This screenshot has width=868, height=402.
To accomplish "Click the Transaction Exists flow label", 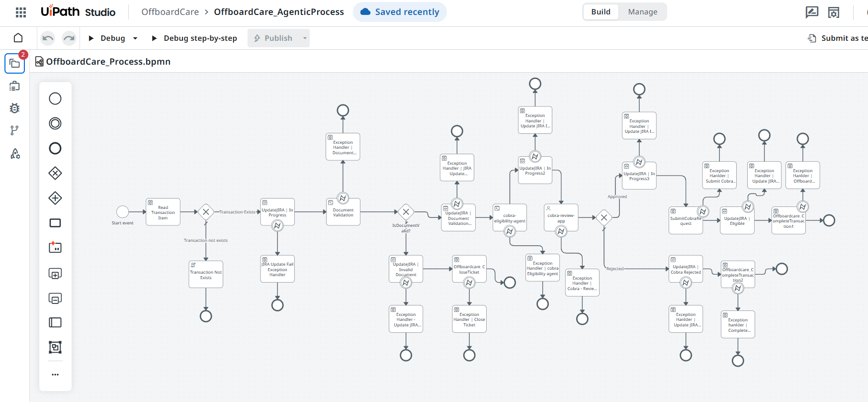I will 237,212.
